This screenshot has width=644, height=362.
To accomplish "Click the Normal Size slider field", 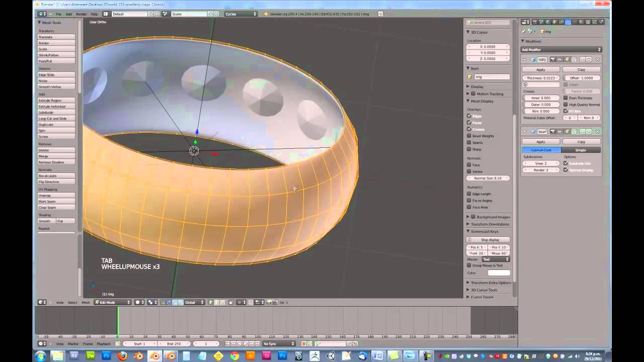I will 488,178.
